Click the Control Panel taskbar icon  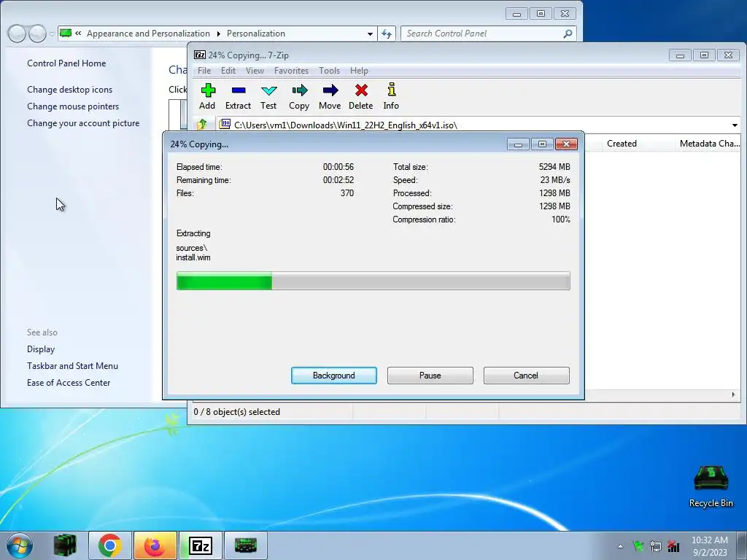tap(246, 545)
